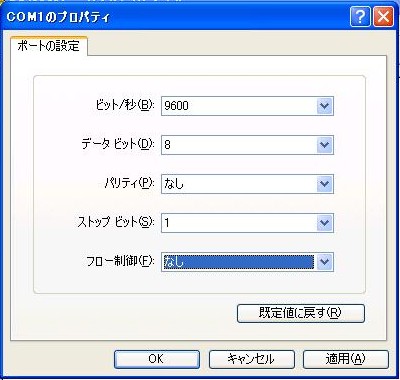The image size is (400, 380).
Task: Click the ビット/秒(B) label
Action: coord(125,106)
